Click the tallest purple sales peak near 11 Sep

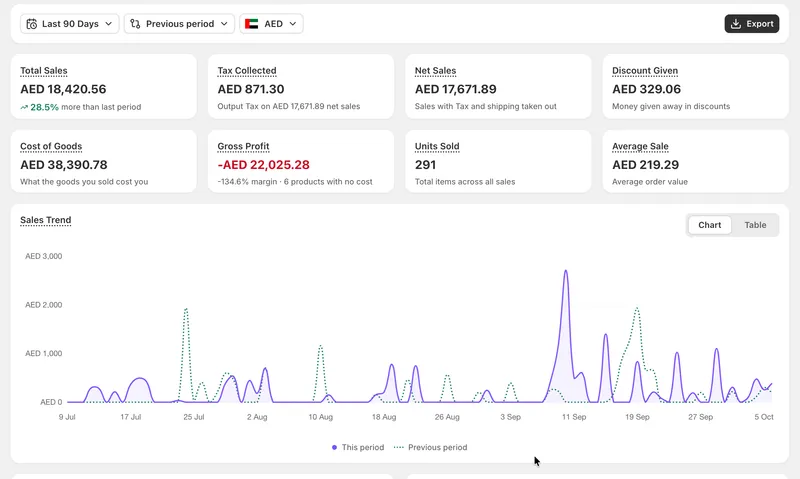(x=566, y=272)
